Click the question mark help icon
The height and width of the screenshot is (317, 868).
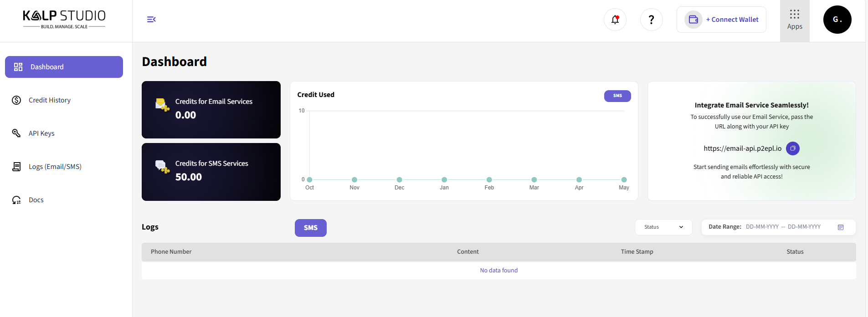[x=652, y=20]
